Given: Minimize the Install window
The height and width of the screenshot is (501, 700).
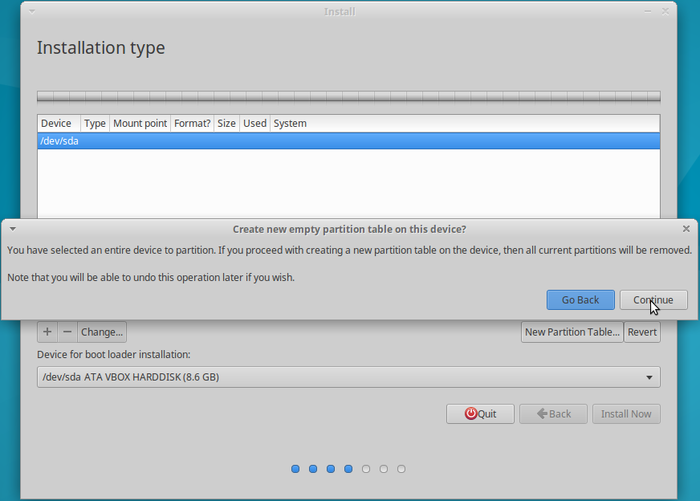Looking at the screenshot, I should pos(648,12).
